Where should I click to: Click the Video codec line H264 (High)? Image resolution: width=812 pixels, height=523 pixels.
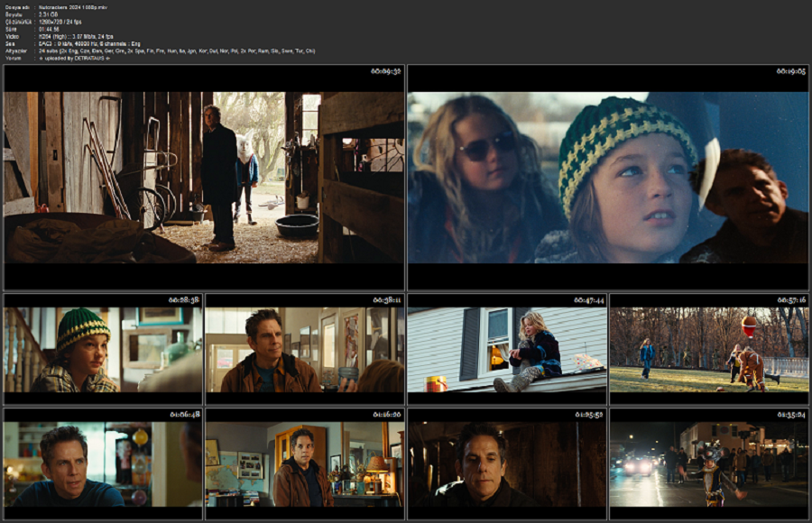pyautogui.click(x=76, y=36)
